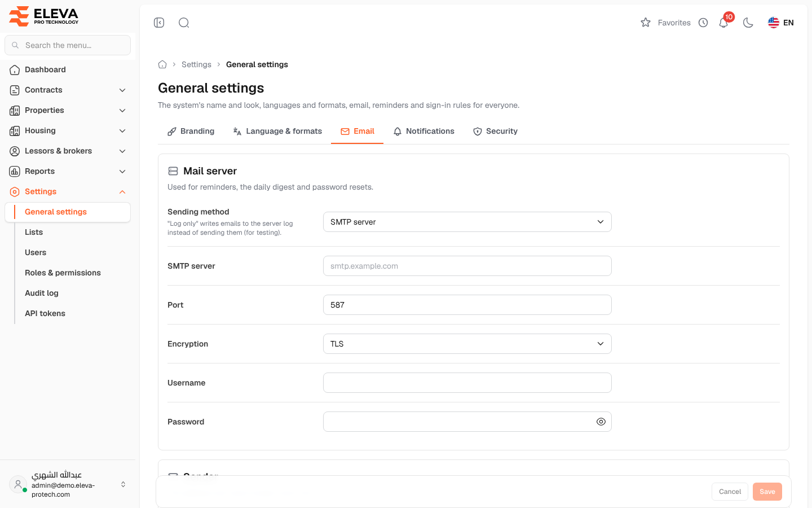
Task: Click the SMTP server input field
Action: [x=467, y=266]
